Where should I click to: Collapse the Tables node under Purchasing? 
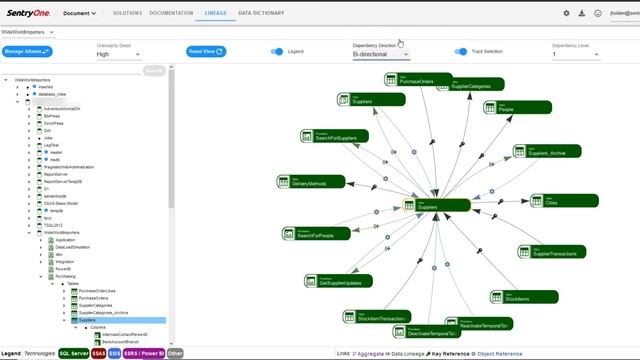pos(53,284)
